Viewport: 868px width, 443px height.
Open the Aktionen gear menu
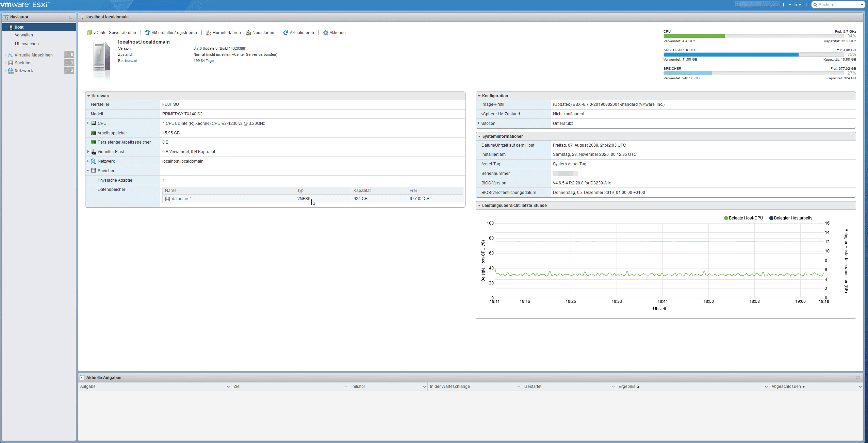(334, 33)
